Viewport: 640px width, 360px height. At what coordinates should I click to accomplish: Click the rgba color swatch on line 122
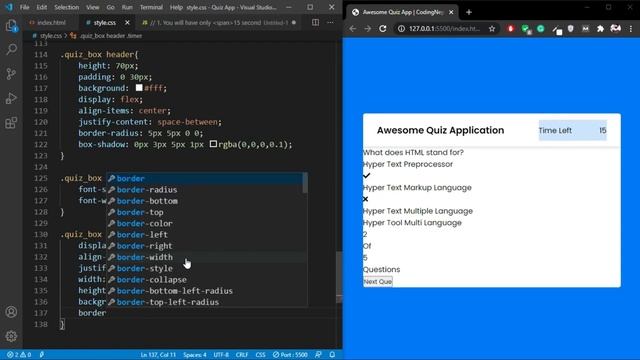tap(213, 144)
